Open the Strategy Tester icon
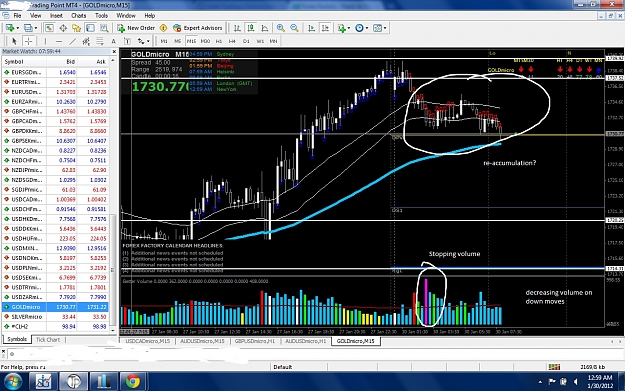625x391 pixels. (104, 28)
